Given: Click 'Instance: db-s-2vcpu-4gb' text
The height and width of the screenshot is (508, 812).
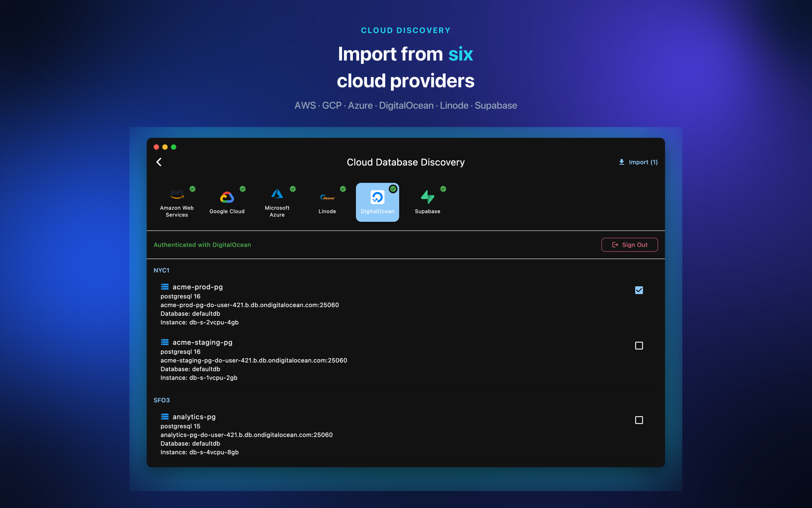Looking at the screenshot, I should tap(200, 323).
